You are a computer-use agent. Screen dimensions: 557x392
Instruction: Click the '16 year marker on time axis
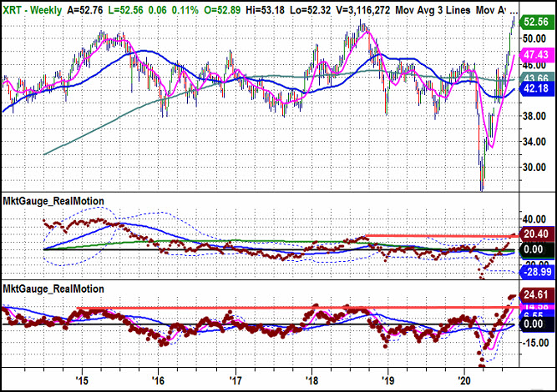click(158, 380)
